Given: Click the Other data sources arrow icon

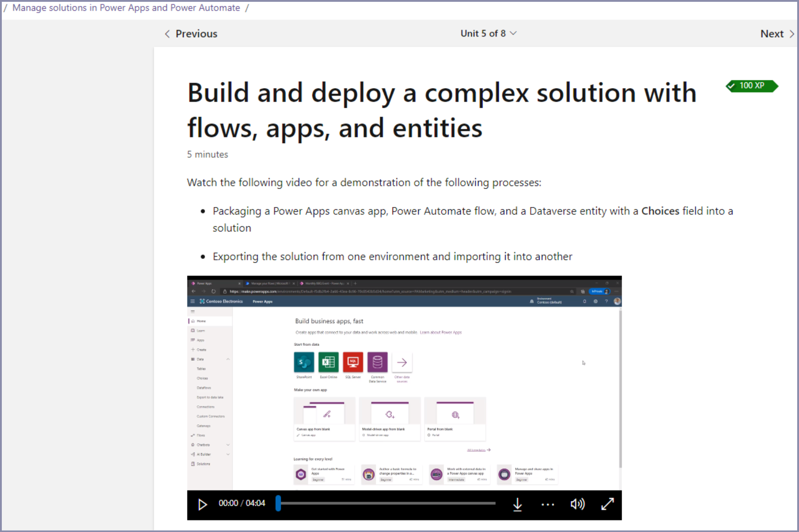Looking at the screenshot, I should point(402,362).
